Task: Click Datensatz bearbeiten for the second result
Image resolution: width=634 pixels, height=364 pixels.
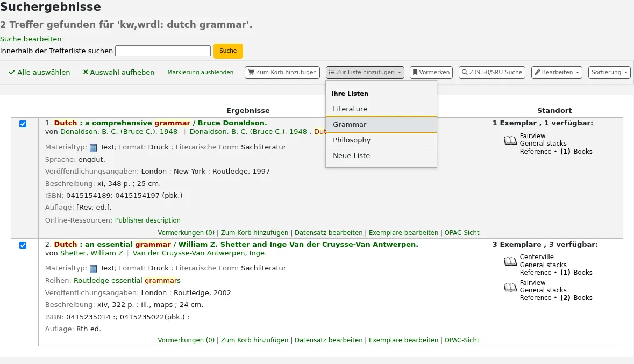Action: click(329, 340)
